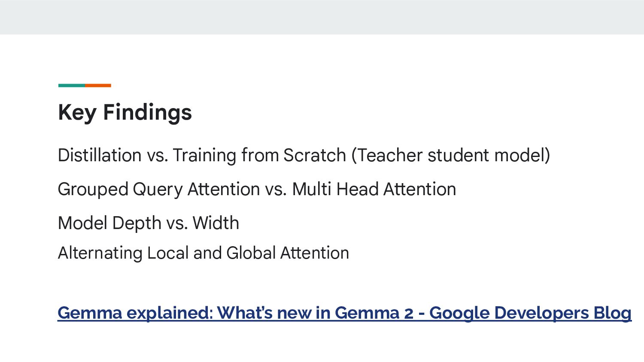
Task: Select the Distillation vs. Training from Scratch line
Action: [x=304, y=155]
